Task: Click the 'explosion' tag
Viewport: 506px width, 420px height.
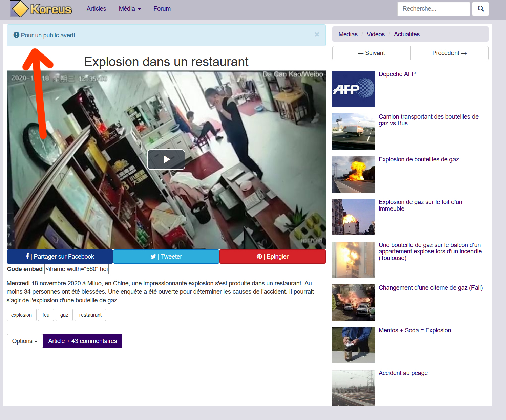Action: point(21,315)
